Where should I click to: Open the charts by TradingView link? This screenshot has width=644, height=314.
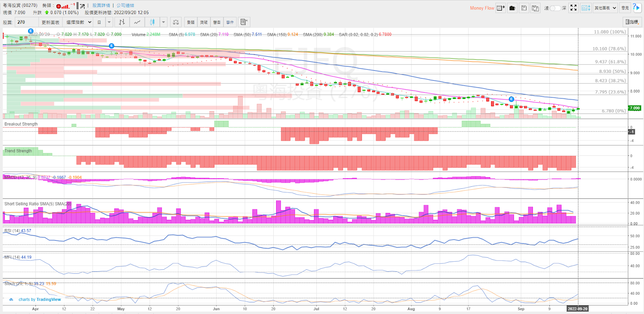coord(40,300)
